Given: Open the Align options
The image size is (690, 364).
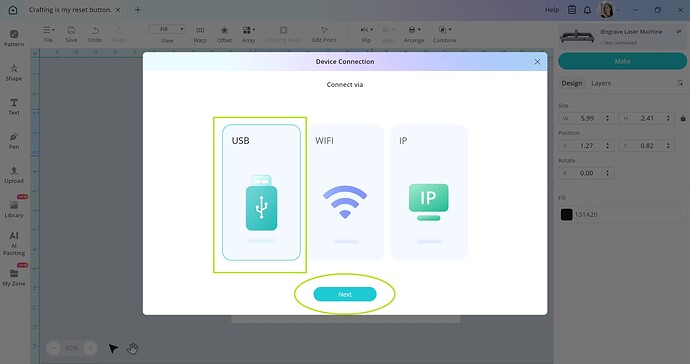Looking at the screenshot, I should coord(388,34).
